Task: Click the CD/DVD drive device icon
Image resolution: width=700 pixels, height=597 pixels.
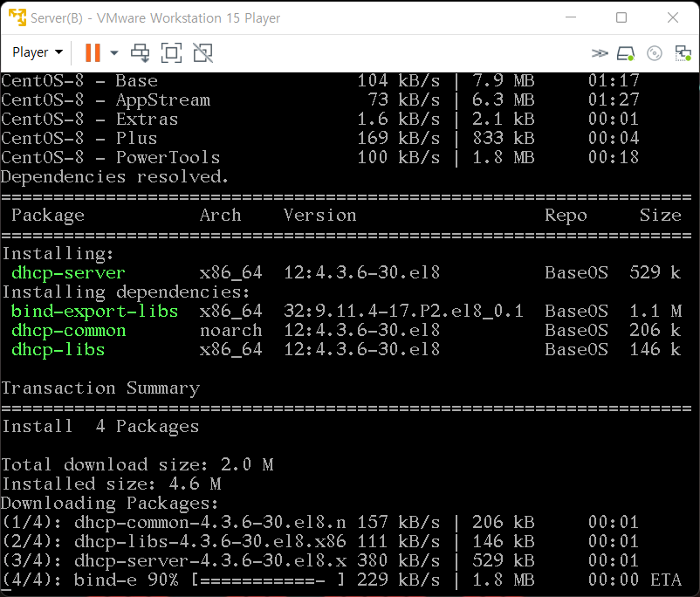Action: click(654, 53)
